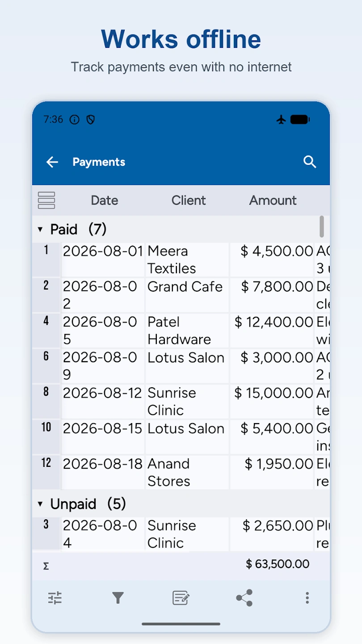The image size is (362, 644).
Task: Select row number 4 header
Action: coord(46,331)
